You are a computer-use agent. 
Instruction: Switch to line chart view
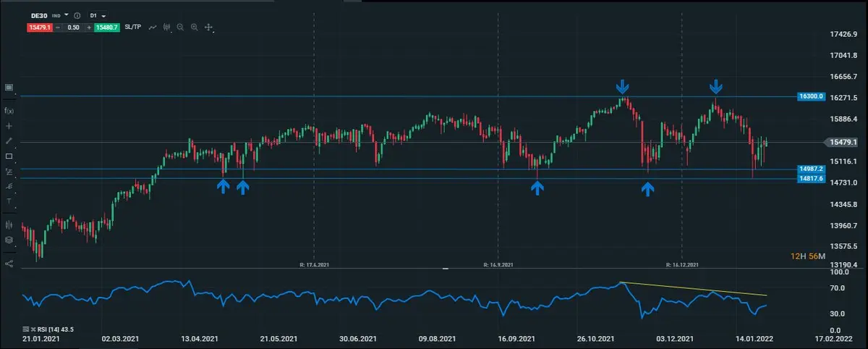point(153,28)
